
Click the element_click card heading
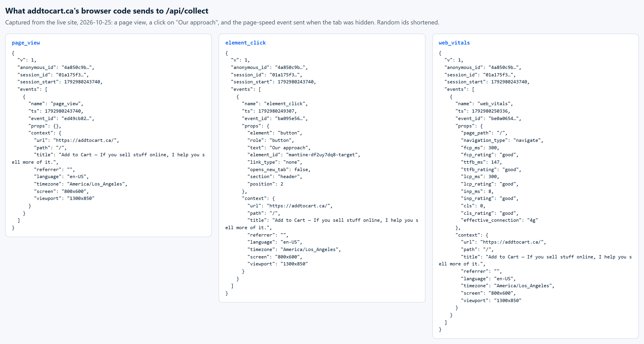[245, 43]
